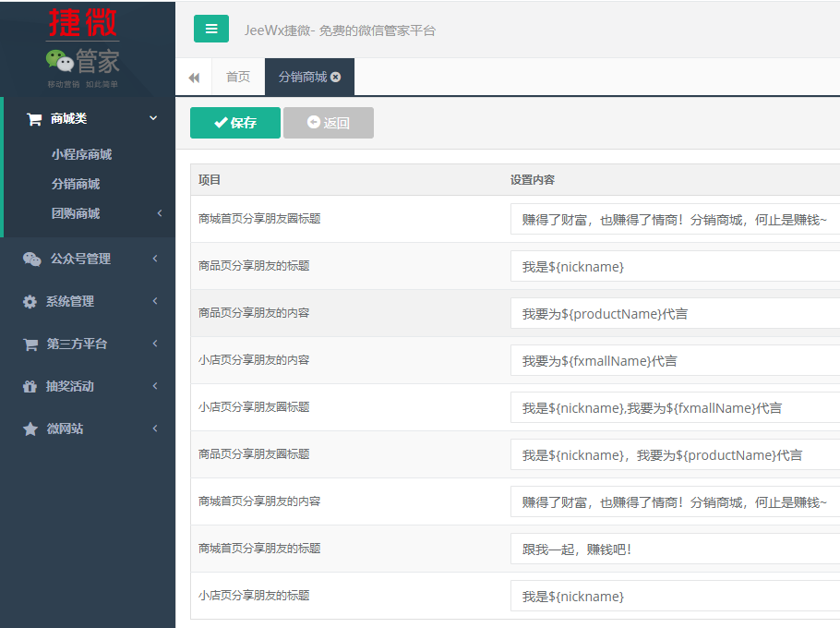Edit the 小店页分享朋友的内容 input field

[675, 360]
